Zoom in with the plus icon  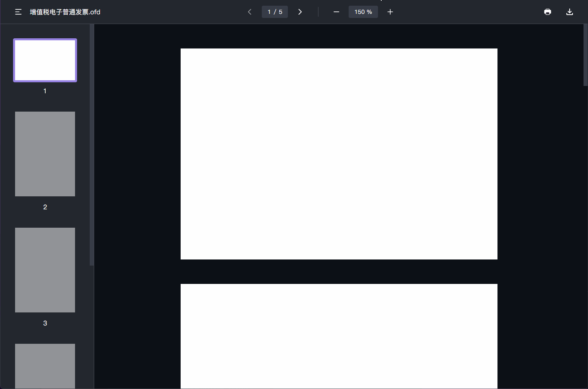390,12
